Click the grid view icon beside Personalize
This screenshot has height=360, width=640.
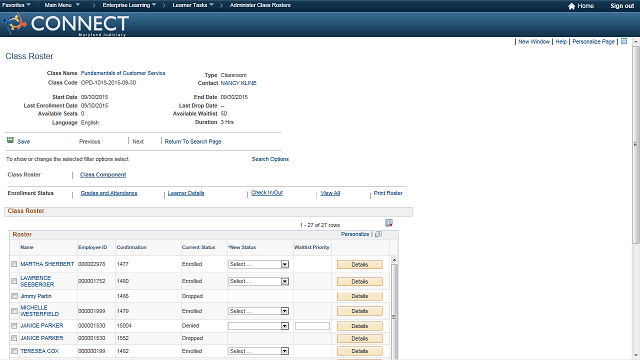coord(378,234)
